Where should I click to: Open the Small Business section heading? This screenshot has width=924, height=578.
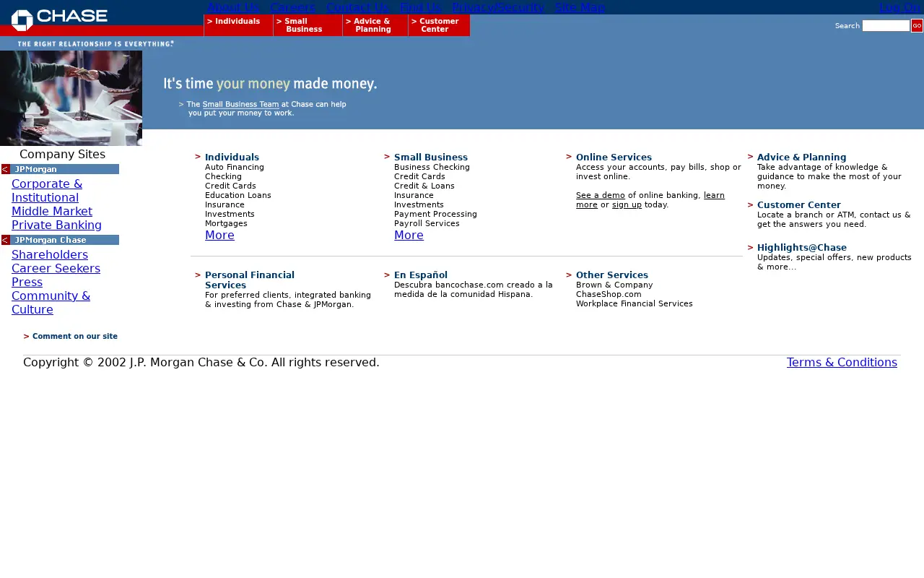point(431,158)
